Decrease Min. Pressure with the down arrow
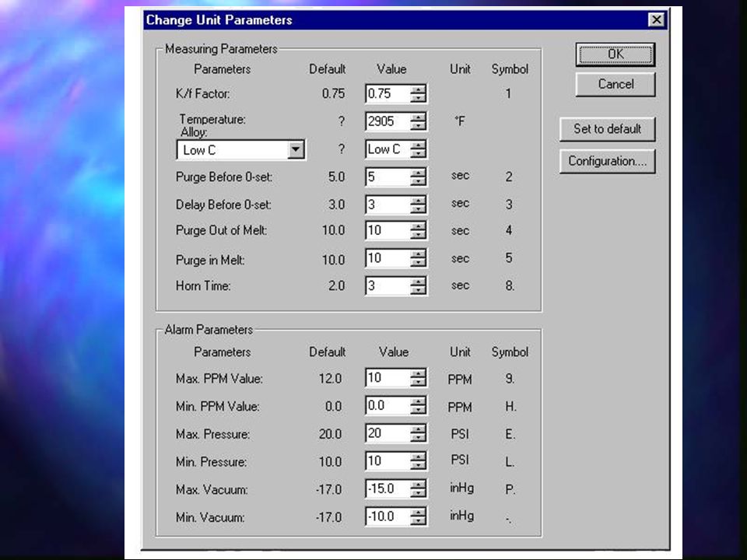The image size is (747, 560). [x=419, y=465]
